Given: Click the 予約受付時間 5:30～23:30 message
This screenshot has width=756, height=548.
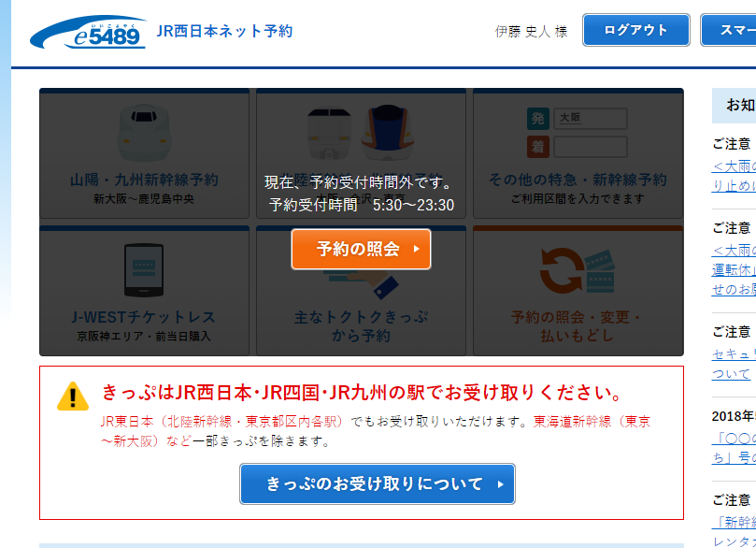Looking at the screenshot, I should tap(361, 205).
